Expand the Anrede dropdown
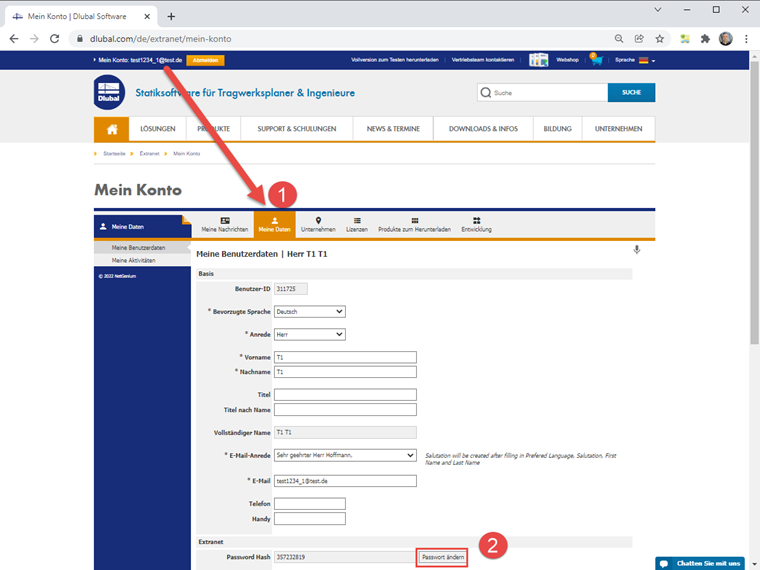 (310, 334)
